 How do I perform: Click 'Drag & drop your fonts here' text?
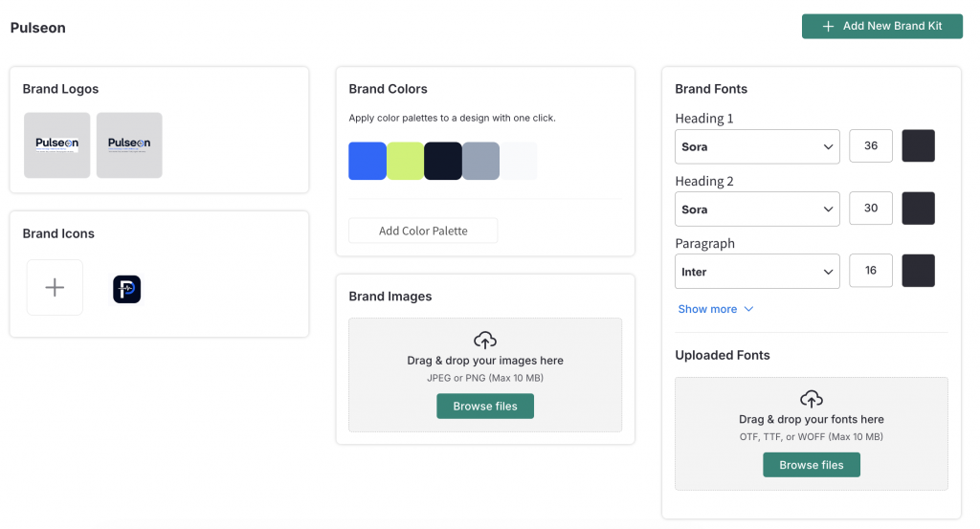click(x=812, y=419)
